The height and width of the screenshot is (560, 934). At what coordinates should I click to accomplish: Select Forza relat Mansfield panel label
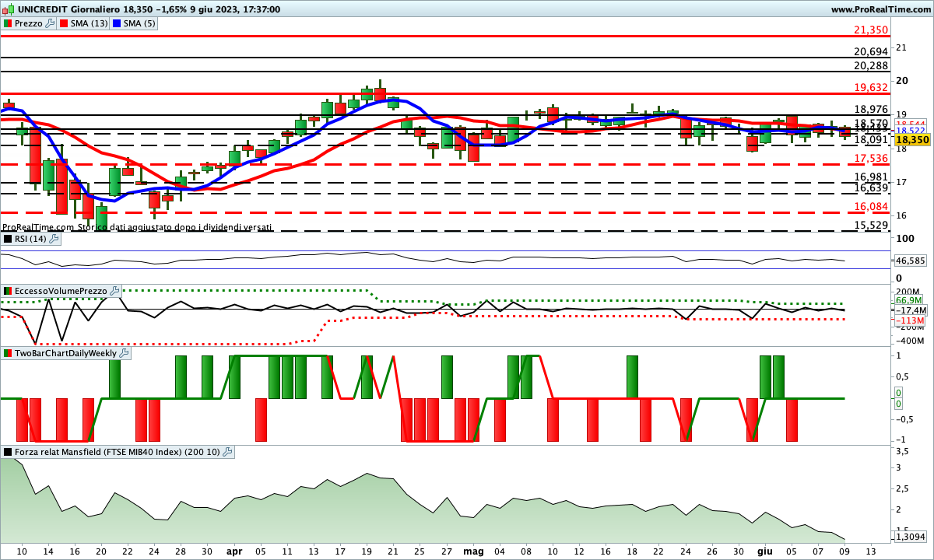pos(118,452)
